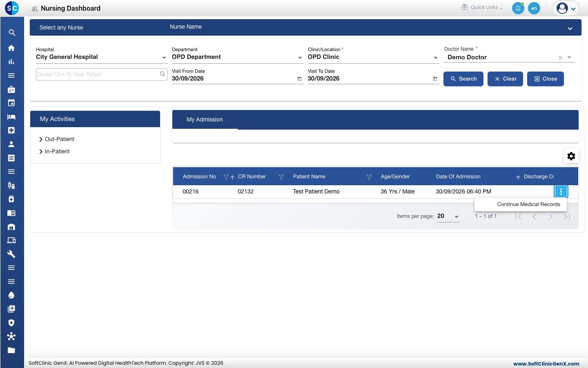Click the Close button
Image resolution: width=588 pixels, height=368 pixels.
tap(546, 79)
